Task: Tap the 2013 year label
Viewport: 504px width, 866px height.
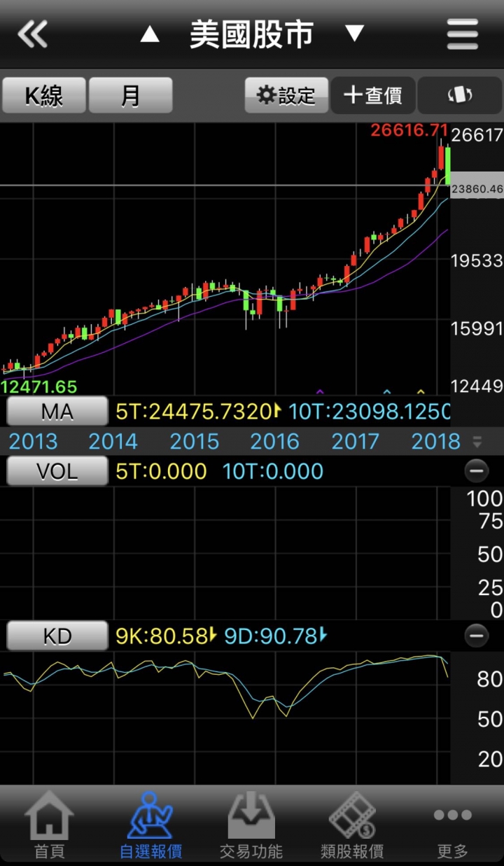Action: point(33,442)
